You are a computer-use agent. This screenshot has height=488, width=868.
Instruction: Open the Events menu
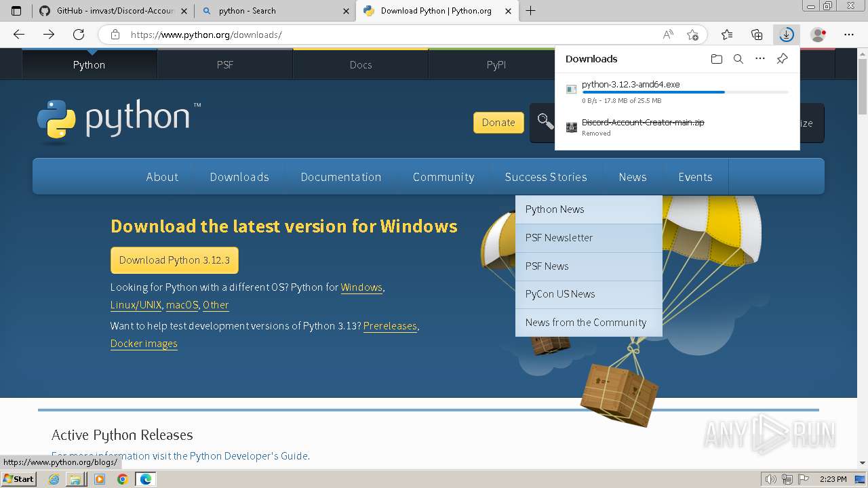point(695,177)
